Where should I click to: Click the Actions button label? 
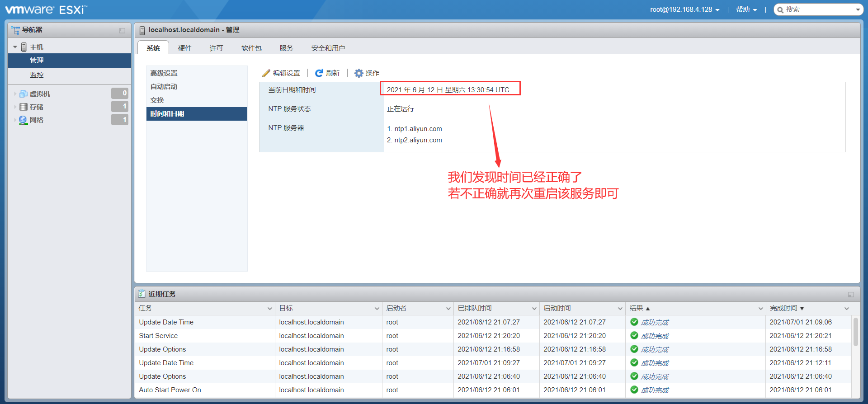click(373, 73)
